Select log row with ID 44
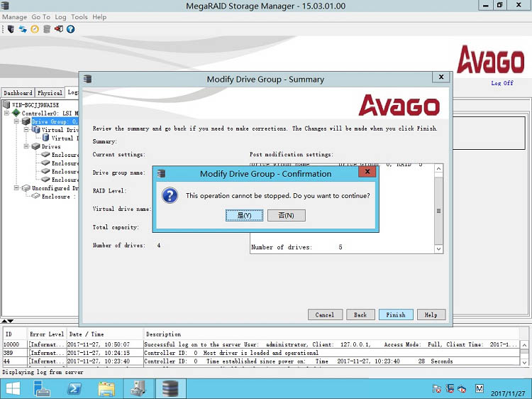The width and height of the screenshot is (532, 399). (261, 361)
